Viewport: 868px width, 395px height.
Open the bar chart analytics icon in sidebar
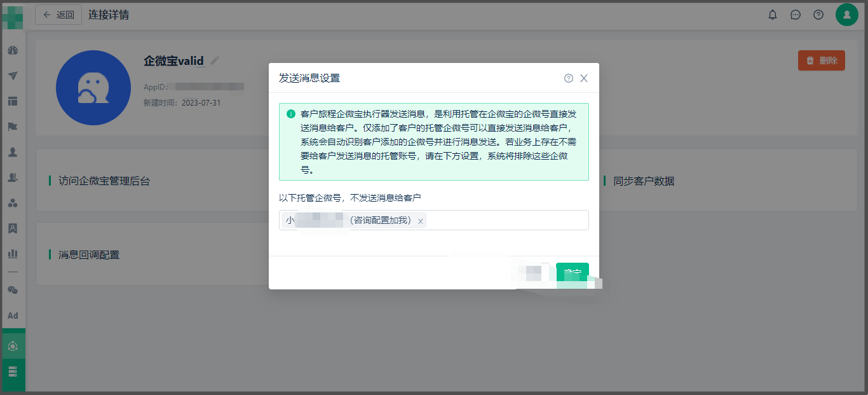click(13, 253)
